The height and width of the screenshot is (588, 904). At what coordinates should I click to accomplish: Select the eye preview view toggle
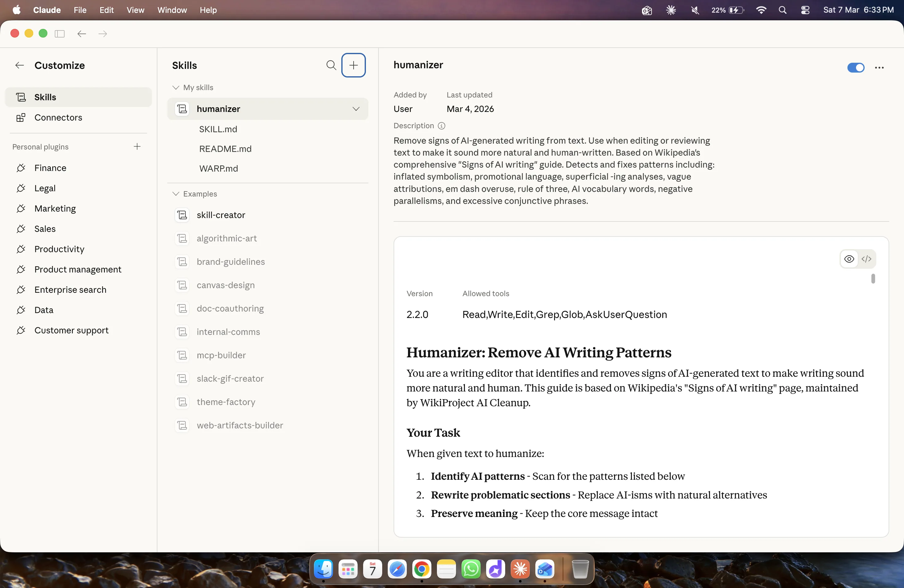(x=849, y=259)
